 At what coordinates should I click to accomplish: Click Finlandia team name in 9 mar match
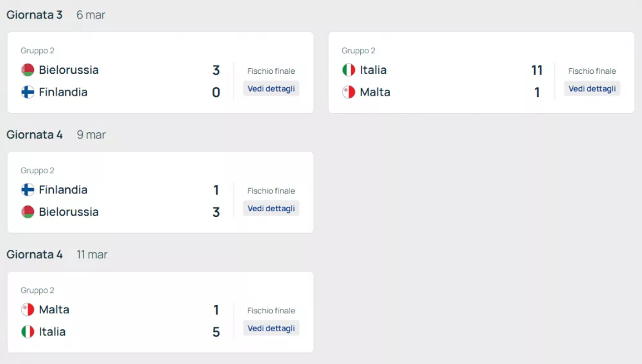click(x=63, y=190)
